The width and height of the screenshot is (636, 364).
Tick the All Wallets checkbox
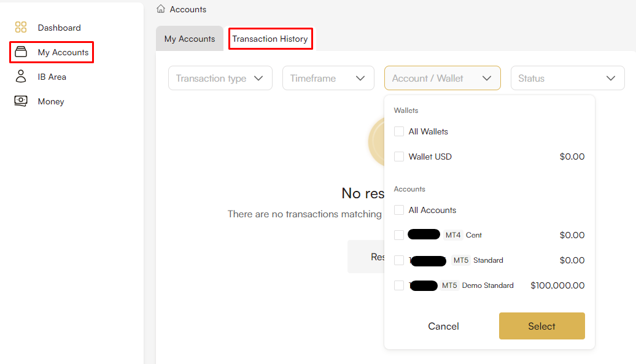click(399, 131)
